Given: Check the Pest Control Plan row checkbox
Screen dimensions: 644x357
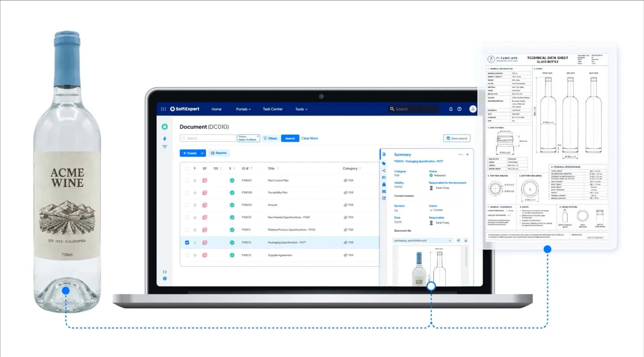Looking at the screenshot, I should [187, 180].
